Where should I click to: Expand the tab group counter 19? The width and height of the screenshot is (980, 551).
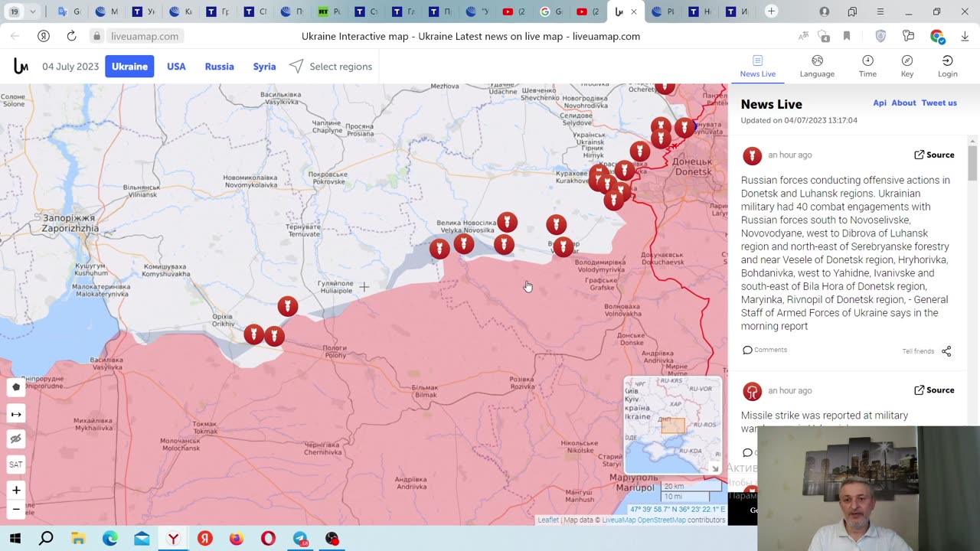pyautogui.click(x=23, y=11)
